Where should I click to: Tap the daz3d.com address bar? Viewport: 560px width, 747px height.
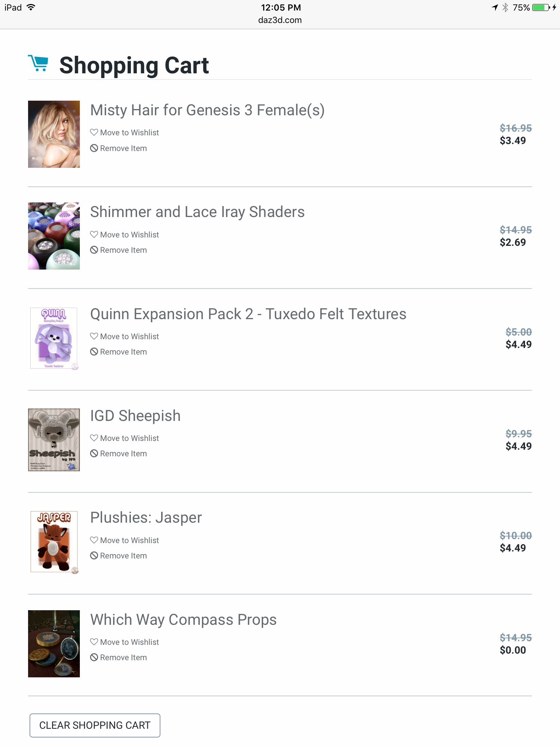[280, 20]
